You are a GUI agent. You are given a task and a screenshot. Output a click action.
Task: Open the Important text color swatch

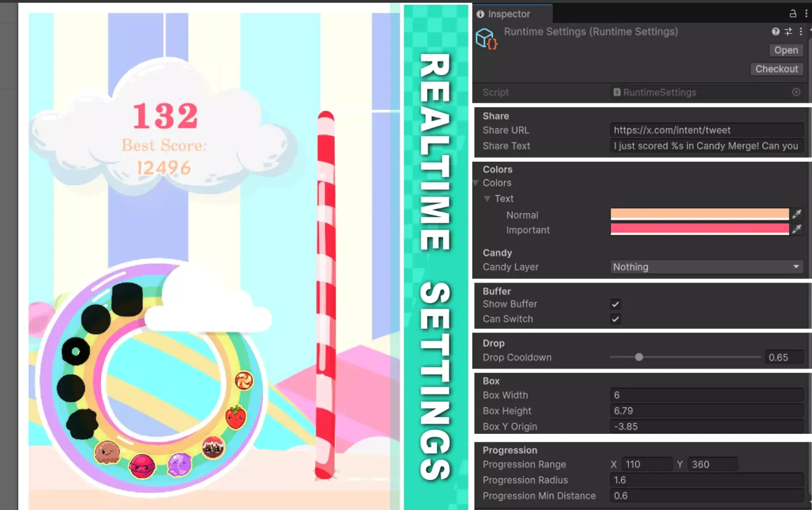699,229
